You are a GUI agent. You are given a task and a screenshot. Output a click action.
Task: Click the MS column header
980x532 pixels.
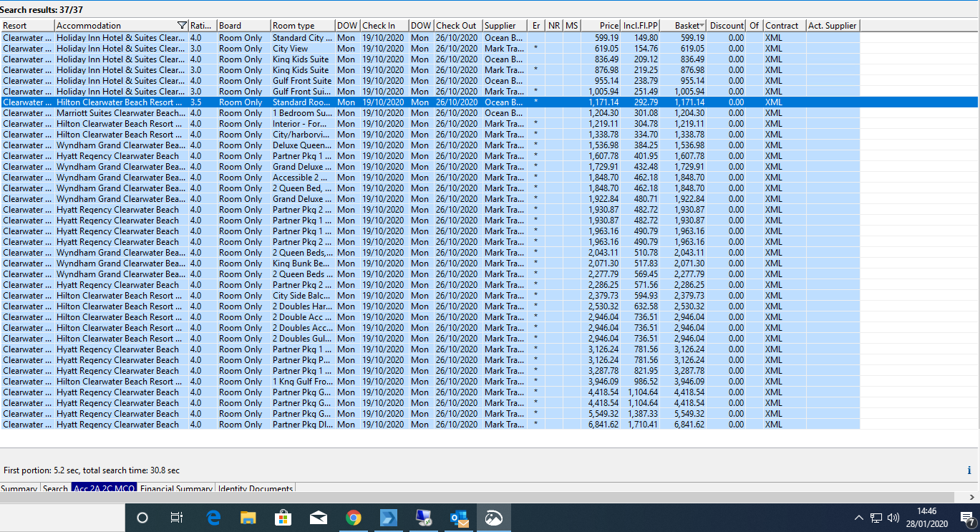(x=571, y=26)
